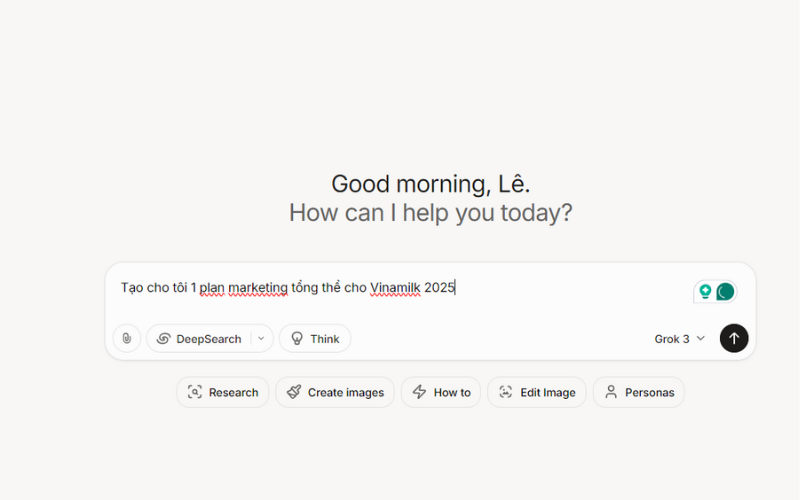Click the paperclip attach file icon
This screenshot has width=800, height=500.
point(127,339)
